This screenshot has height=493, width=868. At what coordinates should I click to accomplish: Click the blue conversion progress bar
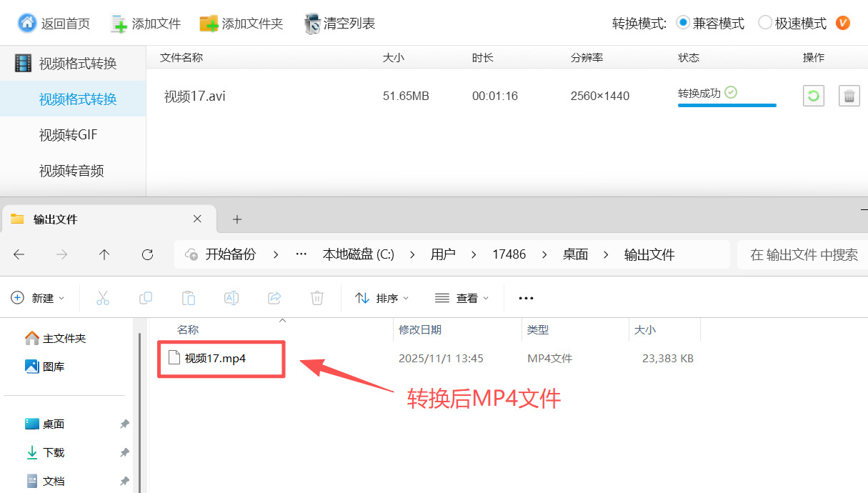[727, 105]
